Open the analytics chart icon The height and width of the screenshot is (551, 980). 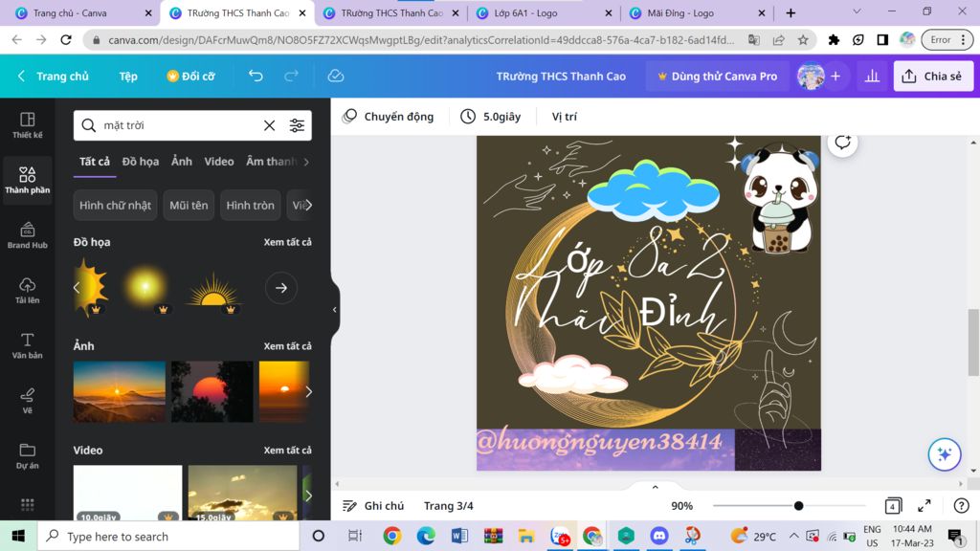872,77
